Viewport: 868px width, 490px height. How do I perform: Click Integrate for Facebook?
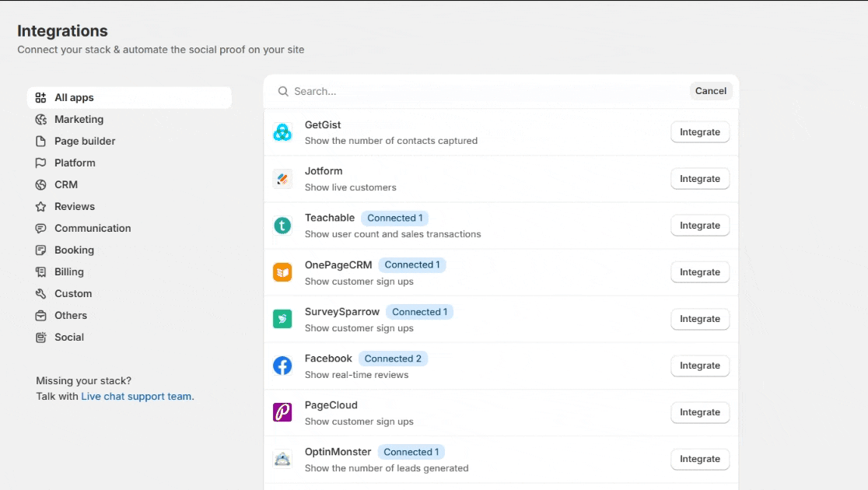click(x=700, y=366)
